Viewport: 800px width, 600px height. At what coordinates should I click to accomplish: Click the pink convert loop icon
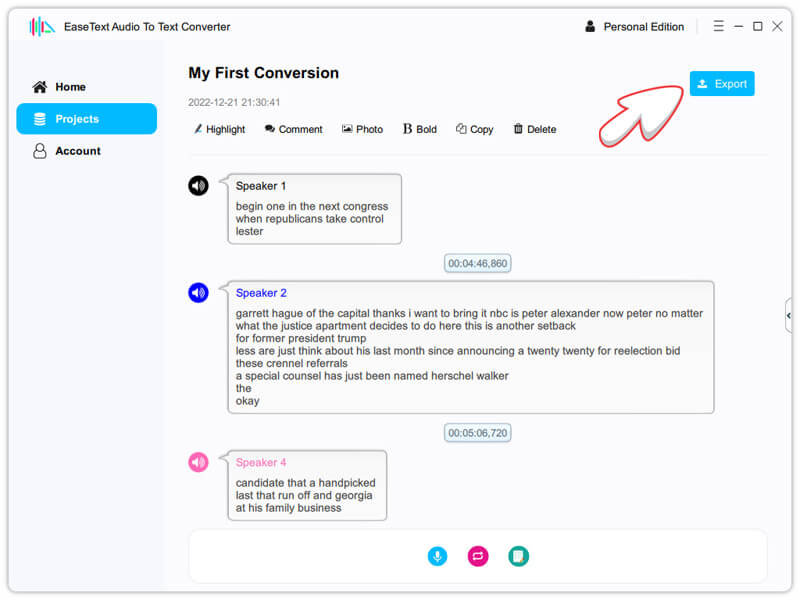(478, 556)
